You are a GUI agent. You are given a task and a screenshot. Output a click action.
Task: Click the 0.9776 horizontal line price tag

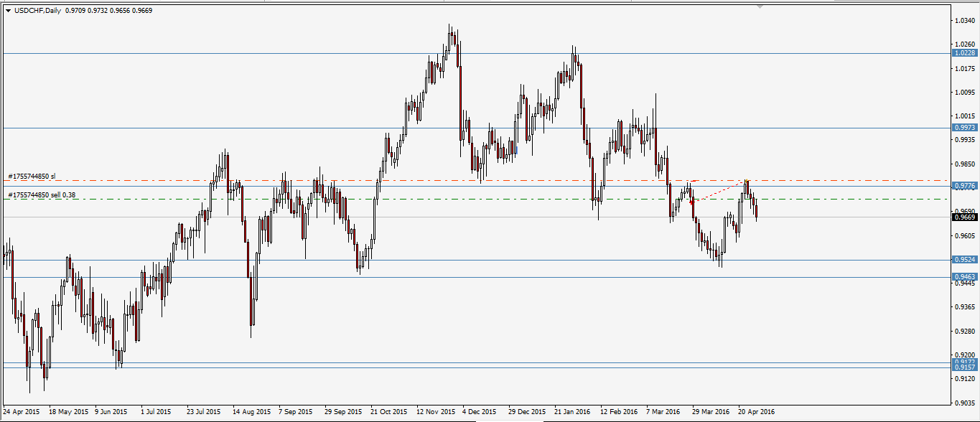pyautogui.click(x=965, y=186)
